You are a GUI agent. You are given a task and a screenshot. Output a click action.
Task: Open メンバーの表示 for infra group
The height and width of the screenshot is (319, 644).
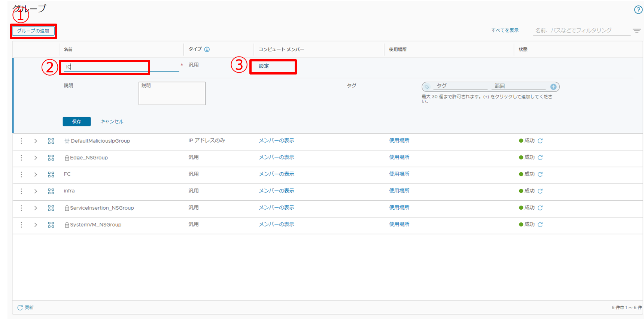tap(276, 191)
